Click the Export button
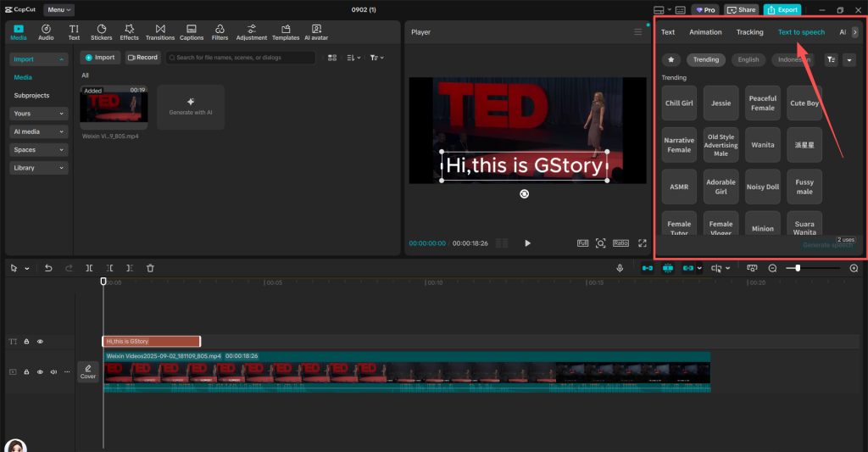 [x=782, y=10]
